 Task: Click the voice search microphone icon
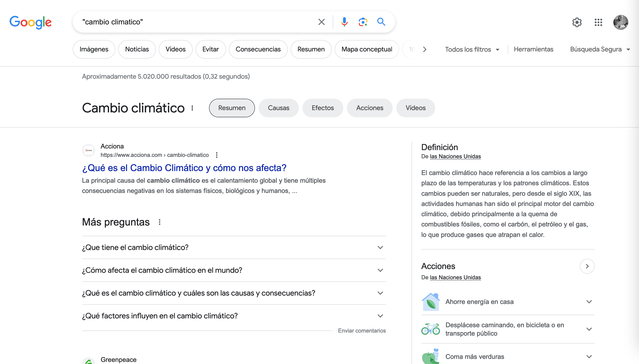[344, 22]
